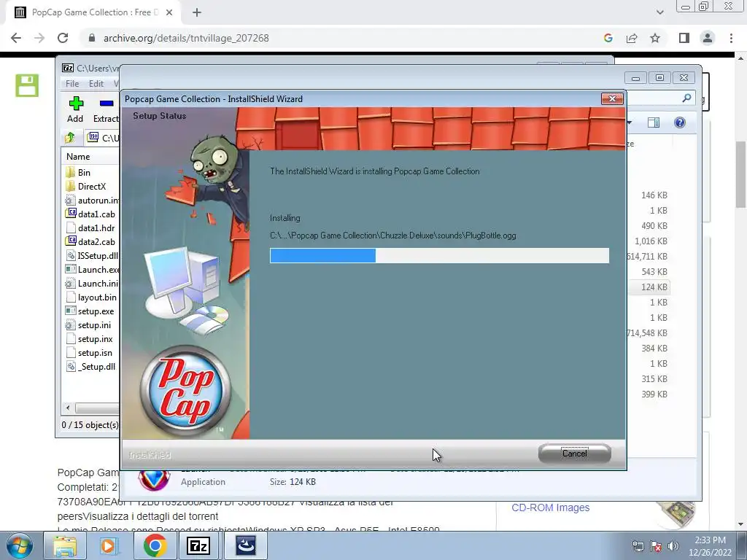Cancel the Popcap Game Collection installation
The width and height of the screenshot is (747, 560).
[575, 454]
